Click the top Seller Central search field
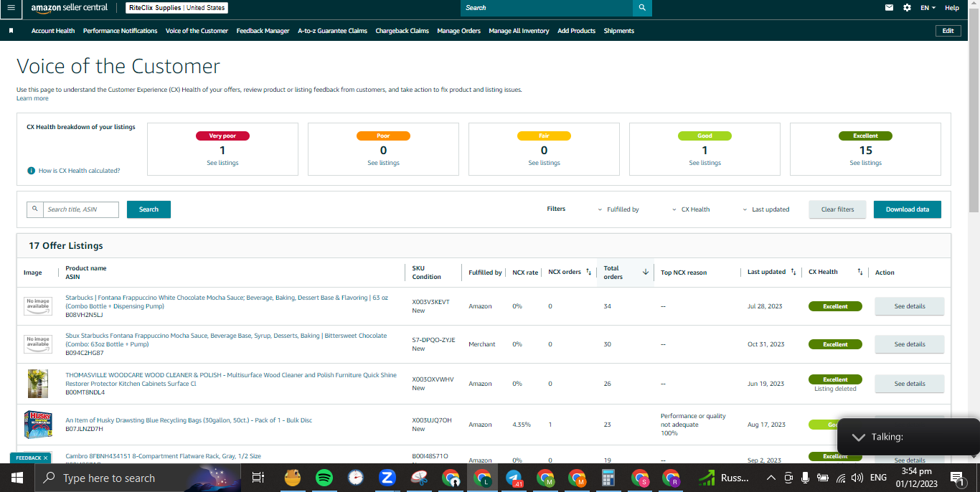The height and width of the screenshot is (492, 980). pyautogui.click(x=547, y=8)
